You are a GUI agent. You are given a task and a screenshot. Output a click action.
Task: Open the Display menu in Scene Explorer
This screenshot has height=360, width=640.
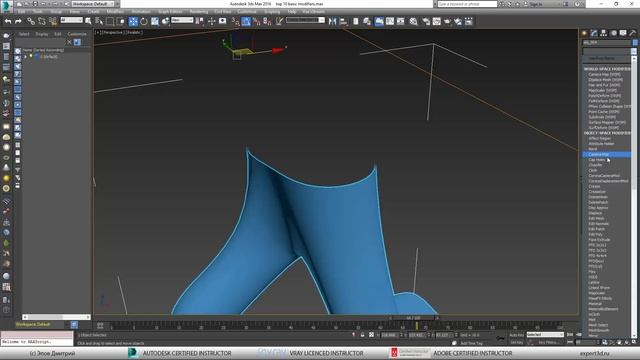click(42, 34)
